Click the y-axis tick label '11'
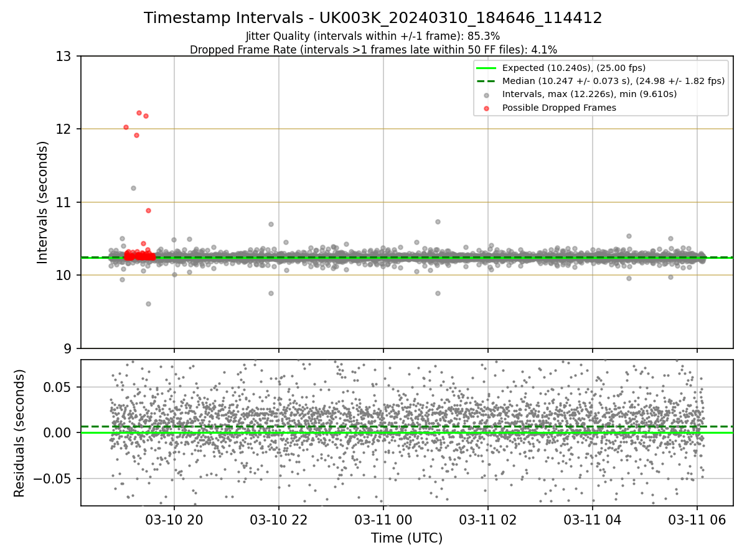The height and width of the screenshot is (560, 747). [x=64, y=202]
